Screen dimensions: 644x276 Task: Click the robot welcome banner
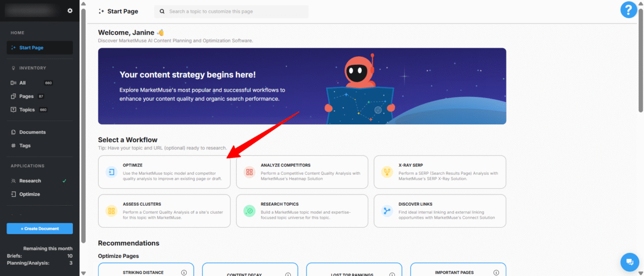click(302, 86)
